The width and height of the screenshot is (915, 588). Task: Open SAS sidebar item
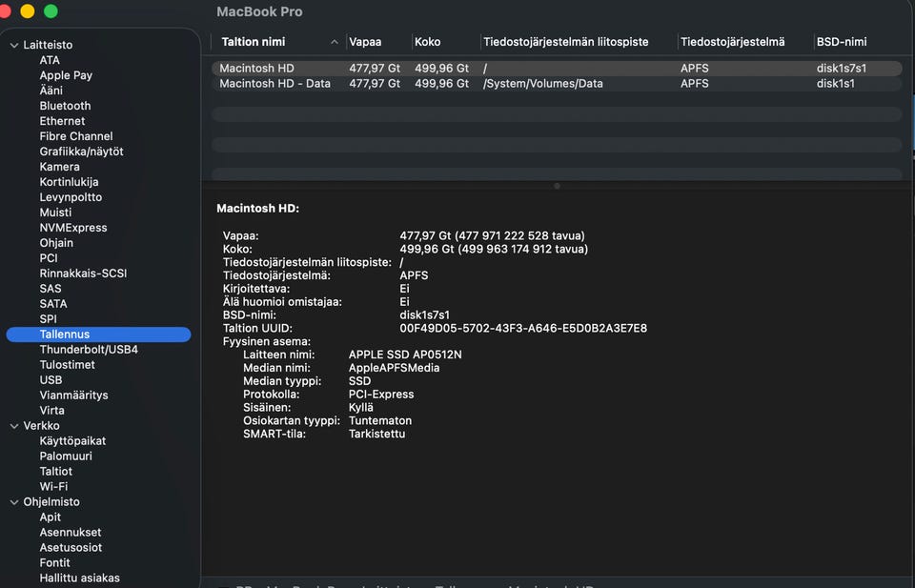pyautogui.click(x=51, y=288)
